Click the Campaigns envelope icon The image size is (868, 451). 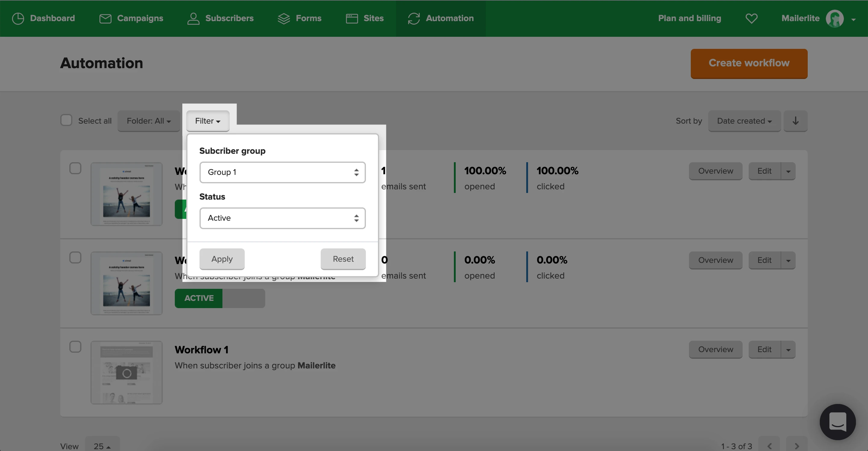pos(105,18)
